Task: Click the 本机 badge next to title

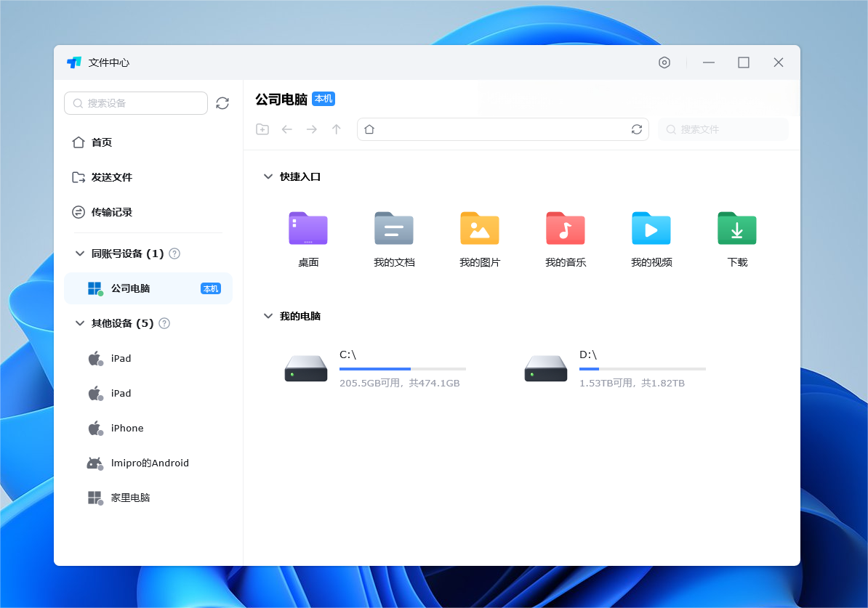Action: click(324, 99)
